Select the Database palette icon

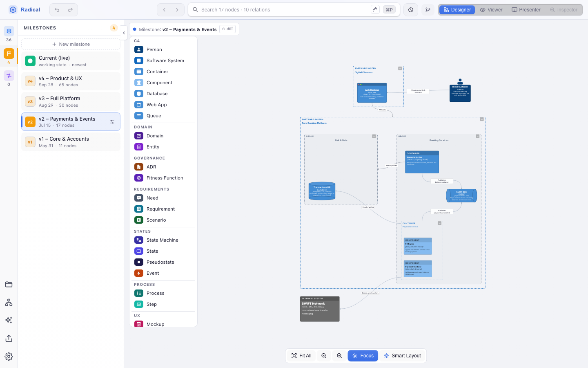[139, 94]
